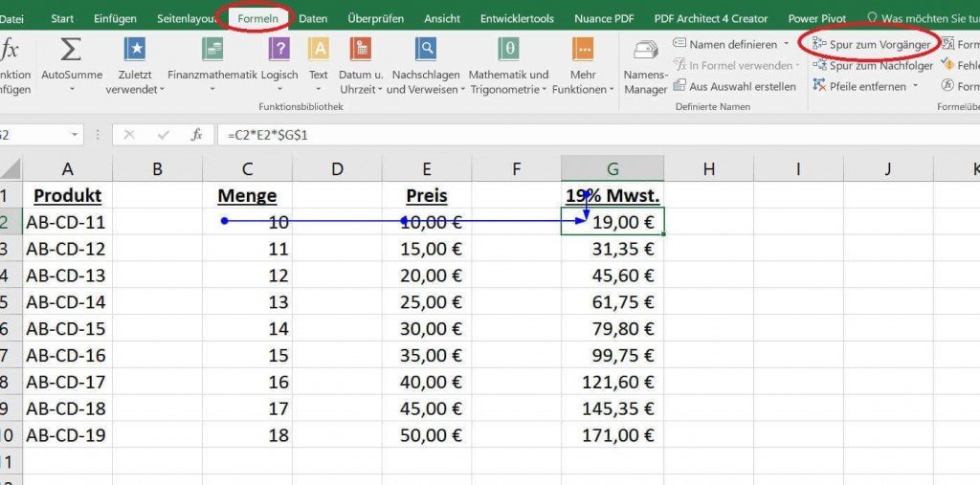Expand the Name Box dropdown arrow
Screen dimensions: 980x485
point(75,134)
